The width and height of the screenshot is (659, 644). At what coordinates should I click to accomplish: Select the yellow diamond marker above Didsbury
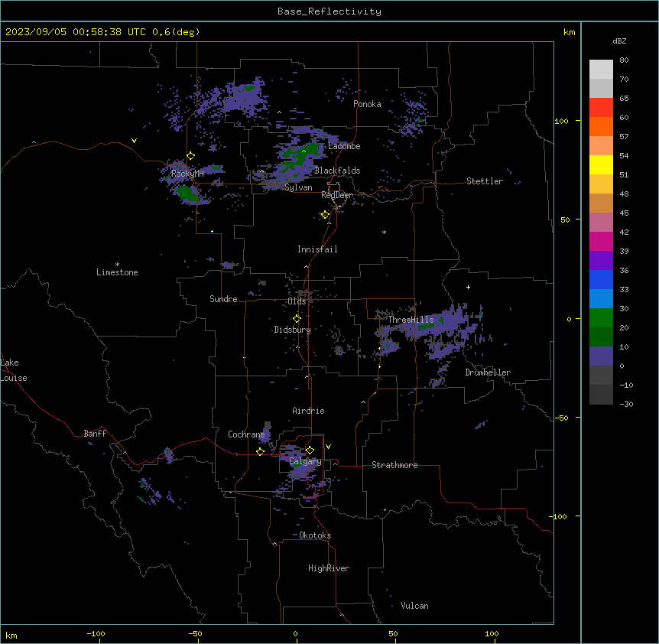tap(297, 319)
